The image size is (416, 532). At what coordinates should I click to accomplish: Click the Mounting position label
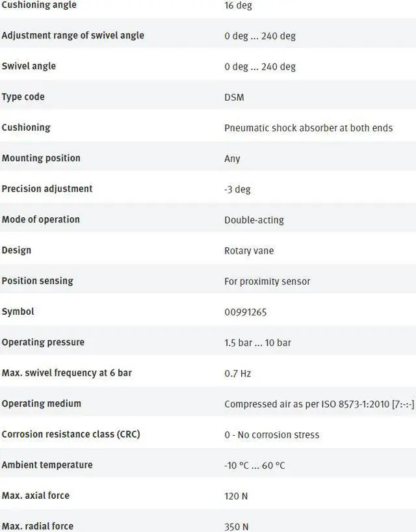pos(41,158)
